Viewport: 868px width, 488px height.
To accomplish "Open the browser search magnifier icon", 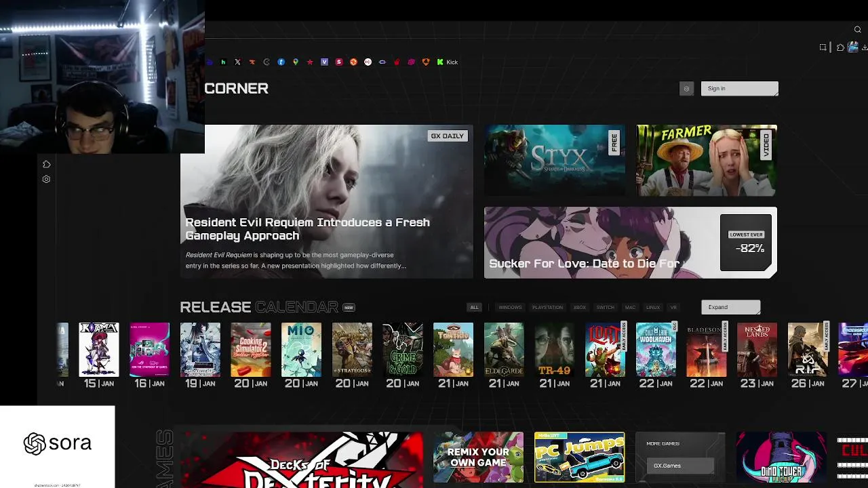I will 858,29.
